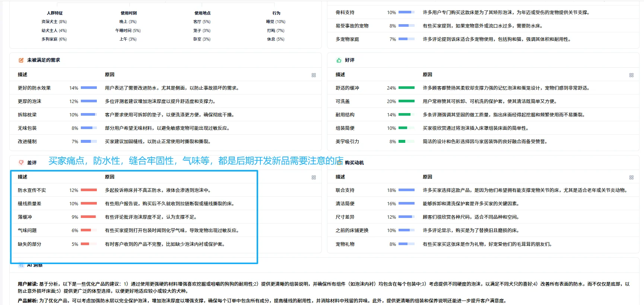This screenshot has width=644, height=305.
Task: Click the 资深犬主 (8%) entry
Action: point(54,22)
